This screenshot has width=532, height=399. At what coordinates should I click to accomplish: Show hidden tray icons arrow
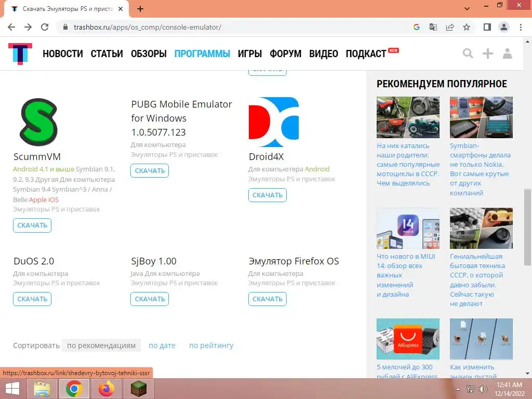tap(458, 389)
